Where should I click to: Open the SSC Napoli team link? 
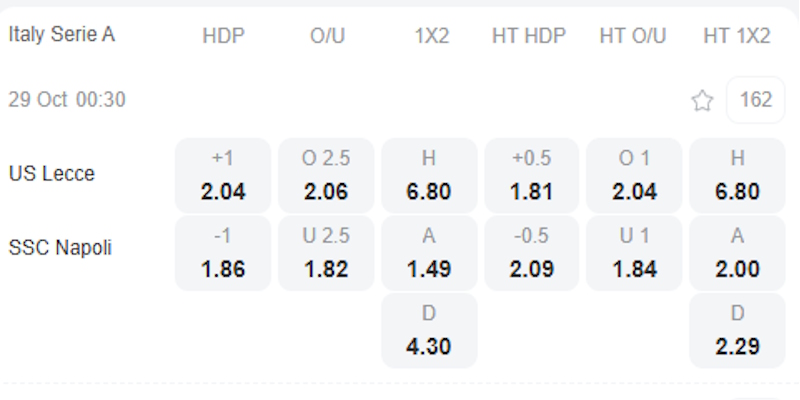tap(60, 248)
